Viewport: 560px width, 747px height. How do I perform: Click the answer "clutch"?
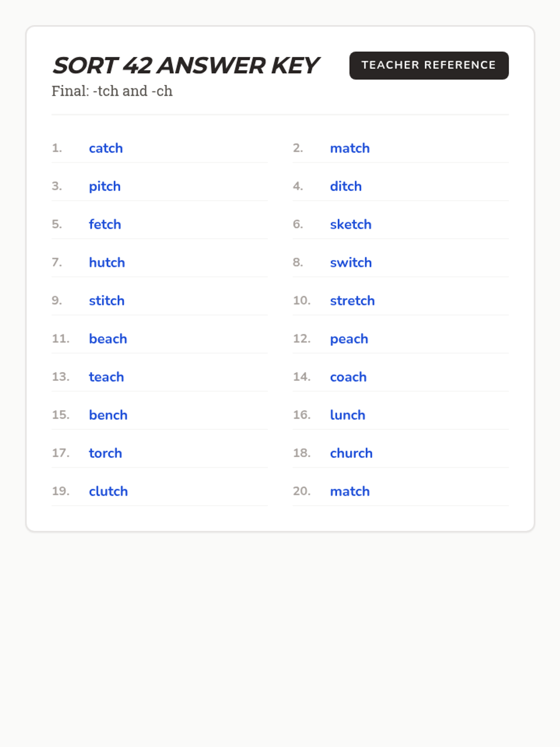pyautogui.click(x=108, y=492)
